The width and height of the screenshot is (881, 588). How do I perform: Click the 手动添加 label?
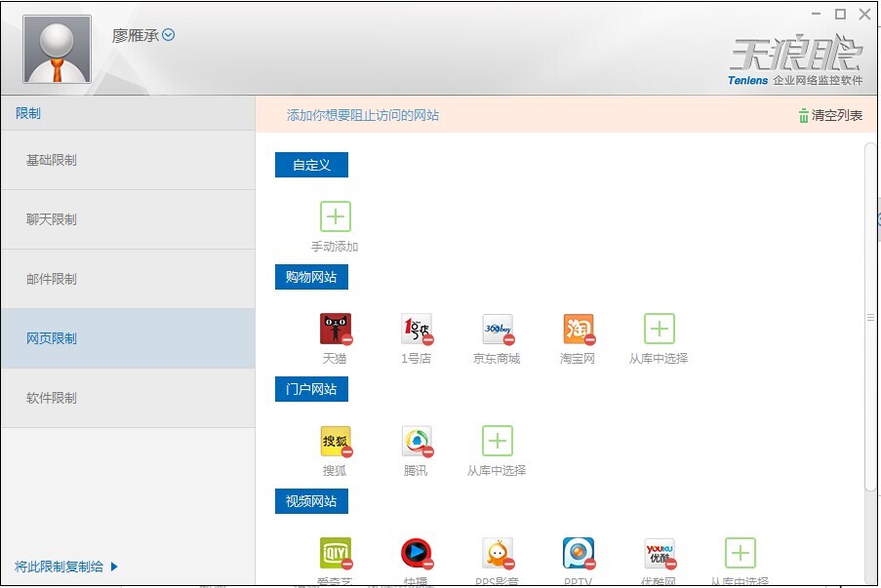coord(335,246)
